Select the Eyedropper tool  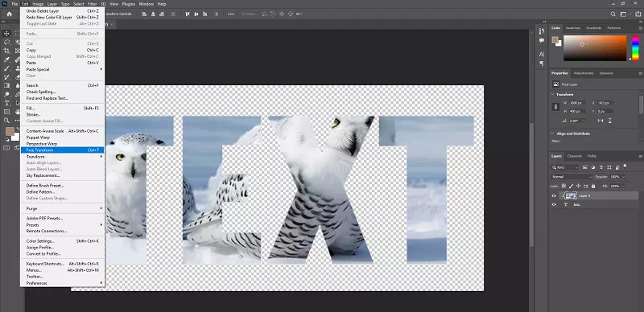click(7, 60)
